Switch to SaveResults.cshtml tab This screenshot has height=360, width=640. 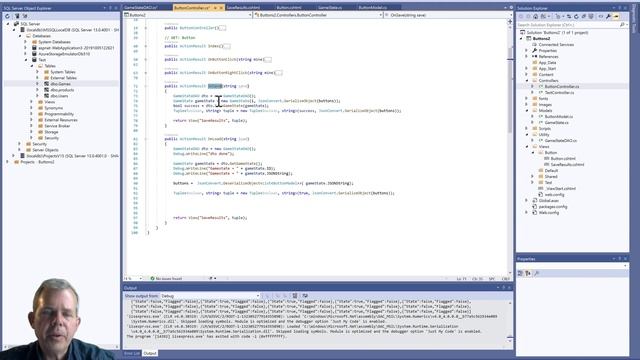243,7
